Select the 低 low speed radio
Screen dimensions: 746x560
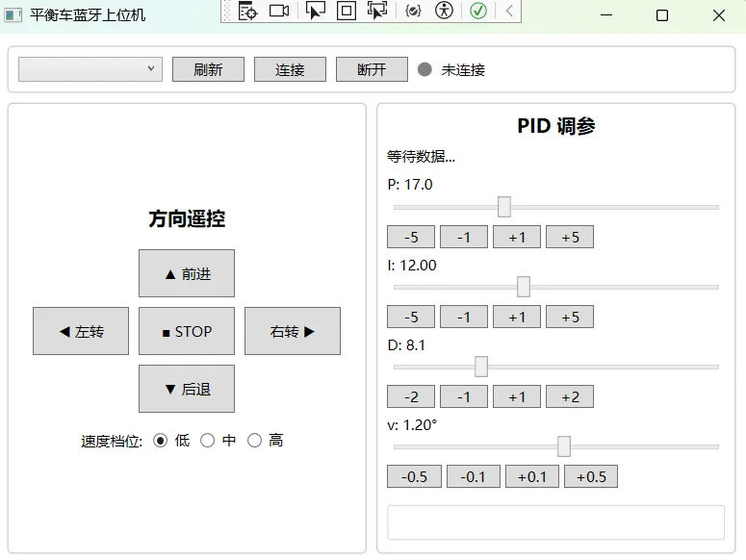tap(161, 441)
